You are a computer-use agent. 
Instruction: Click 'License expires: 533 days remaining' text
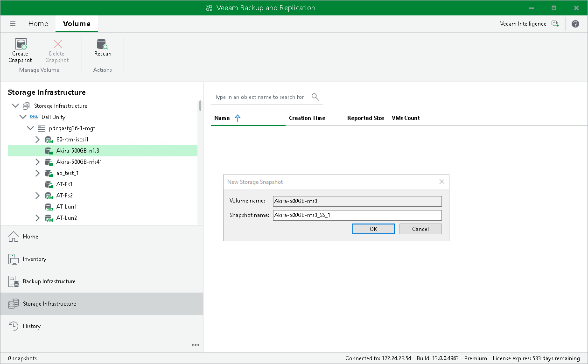click(536, 358)
